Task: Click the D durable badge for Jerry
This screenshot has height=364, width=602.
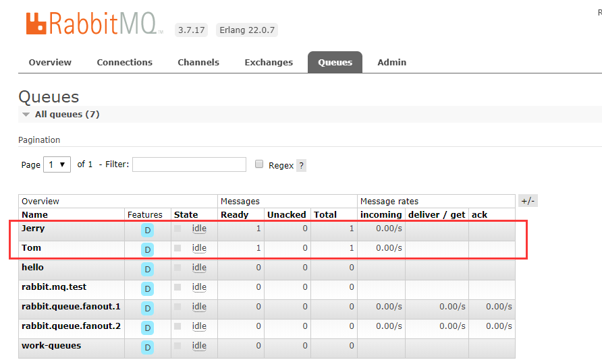Action: pyautogui.click(x=147, y=231)
